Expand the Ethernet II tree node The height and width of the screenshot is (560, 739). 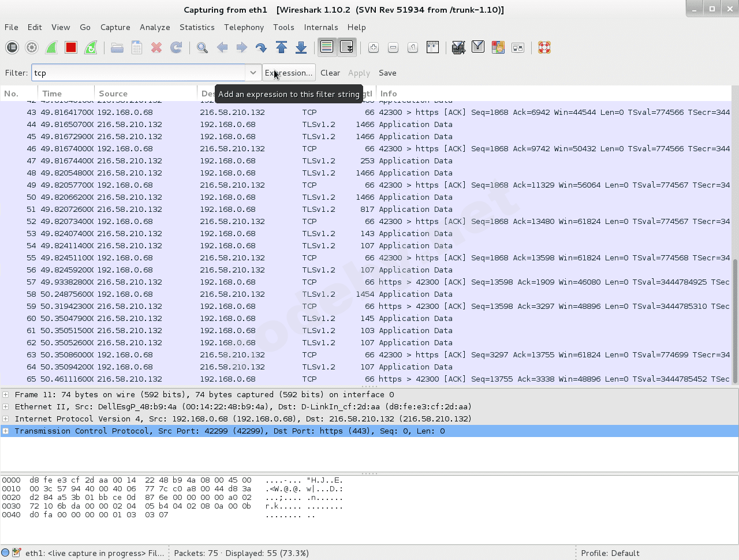click(x=6, y=407)
